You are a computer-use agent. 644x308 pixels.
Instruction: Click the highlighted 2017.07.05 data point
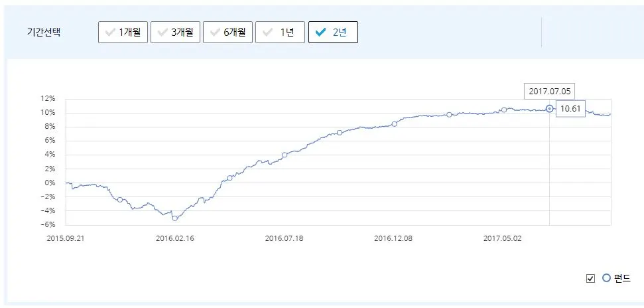tap(550, 109)
